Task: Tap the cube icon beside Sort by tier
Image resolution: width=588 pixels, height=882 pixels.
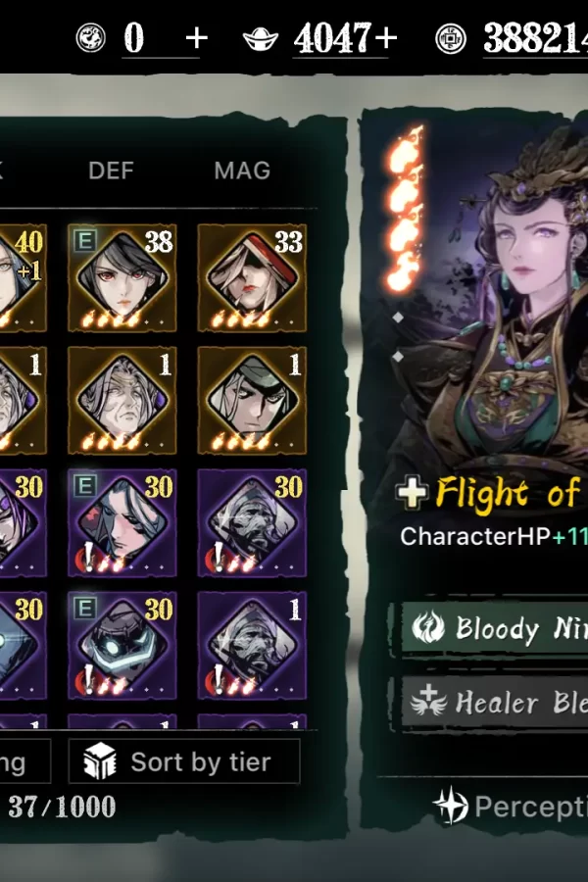Action: pos(100,761)
